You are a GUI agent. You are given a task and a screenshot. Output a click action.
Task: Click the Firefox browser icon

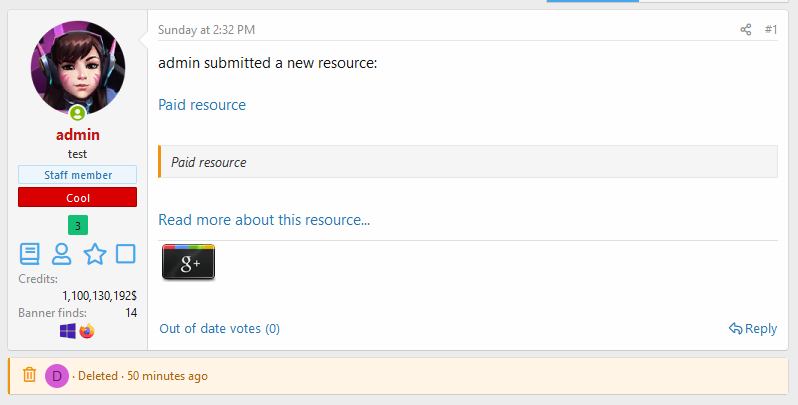coord(86,330)
